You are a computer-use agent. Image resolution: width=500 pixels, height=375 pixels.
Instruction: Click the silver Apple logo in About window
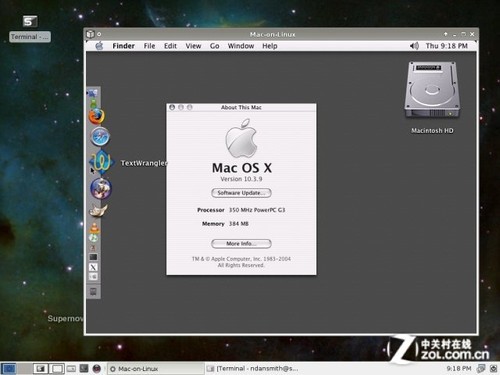(241, 138)
